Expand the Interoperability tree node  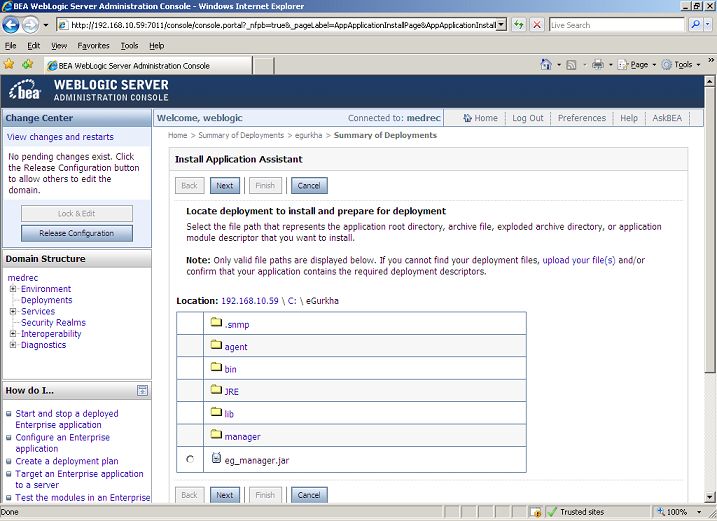point(13,333)
